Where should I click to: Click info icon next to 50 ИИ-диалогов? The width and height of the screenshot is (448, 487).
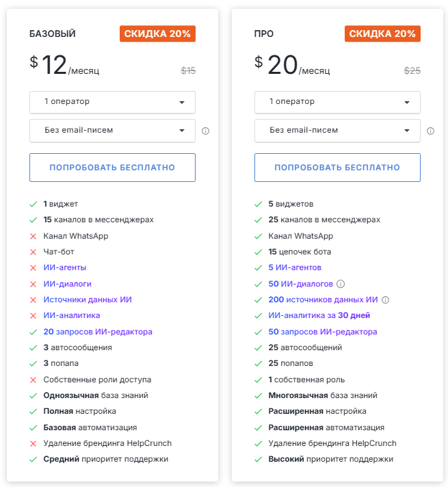[341, 284]
